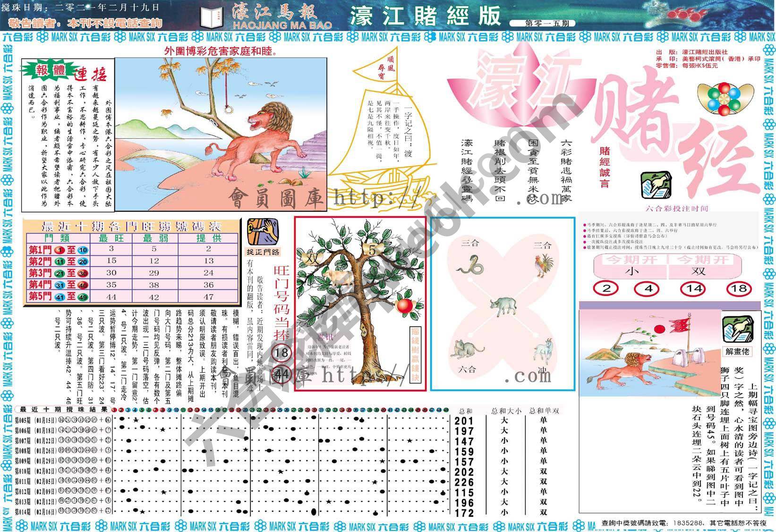Click the circled 18 below 旺门号码当捧
Screen dimensions: 776x532
(x=282, y=353)
